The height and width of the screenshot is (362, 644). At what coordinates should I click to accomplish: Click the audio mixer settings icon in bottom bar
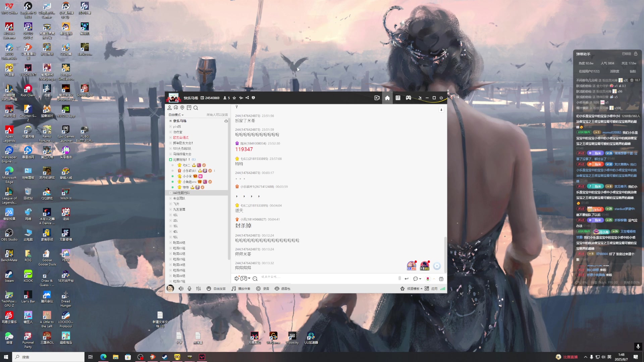pyautogui.click(x=199, y=289)
